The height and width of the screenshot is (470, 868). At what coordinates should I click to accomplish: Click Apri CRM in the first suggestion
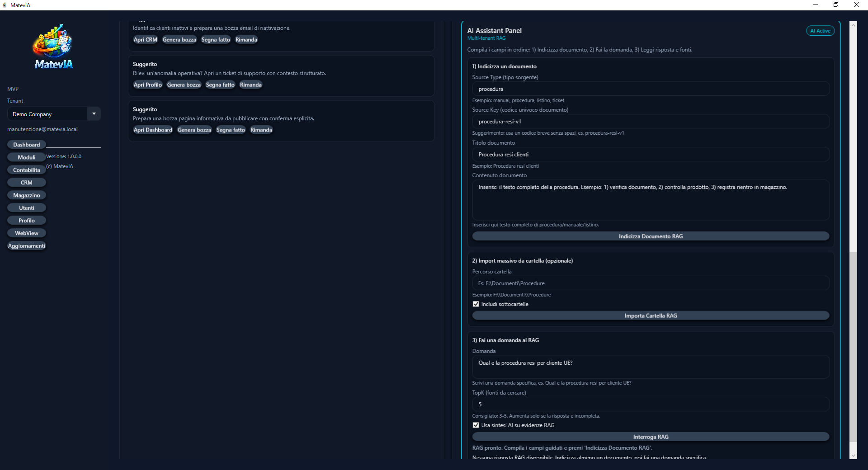(145, 40)
